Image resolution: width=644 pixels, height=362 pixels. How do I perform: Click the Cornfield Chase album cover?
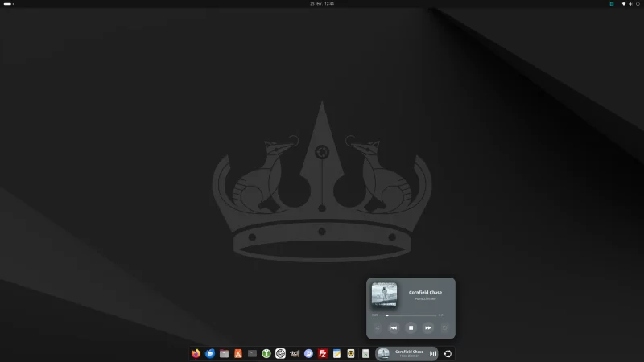pyautogui.click(x=384, y=294)
